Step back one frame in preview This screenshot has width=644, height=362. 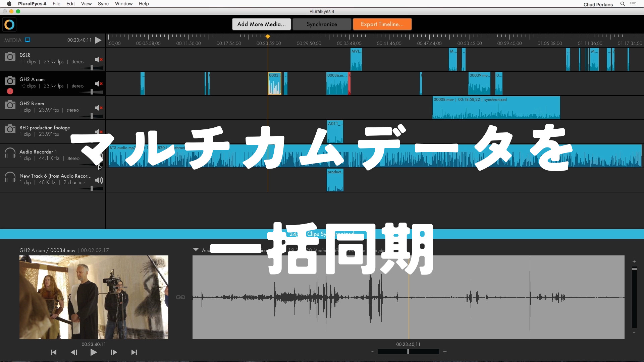point(74,352)
